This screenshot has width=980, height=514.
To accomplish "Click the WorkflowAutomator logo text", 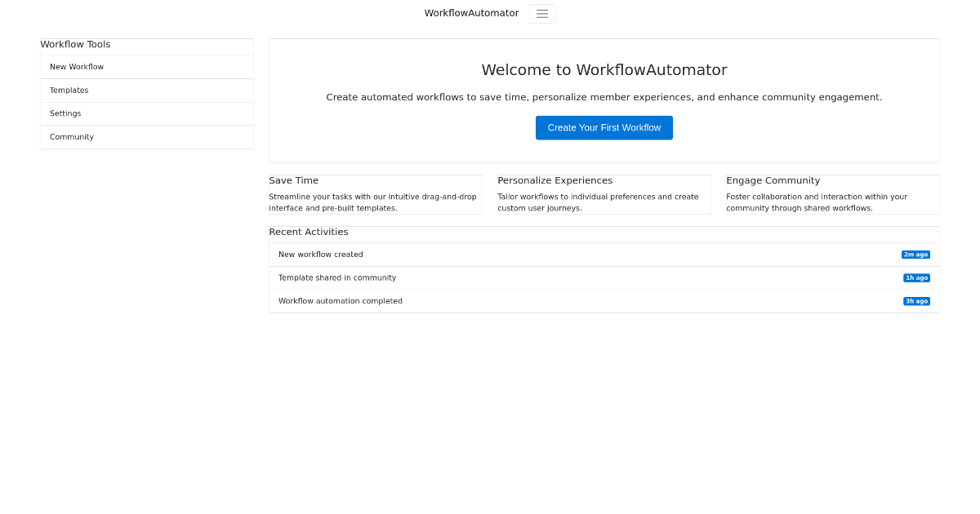I will (471, 13).
